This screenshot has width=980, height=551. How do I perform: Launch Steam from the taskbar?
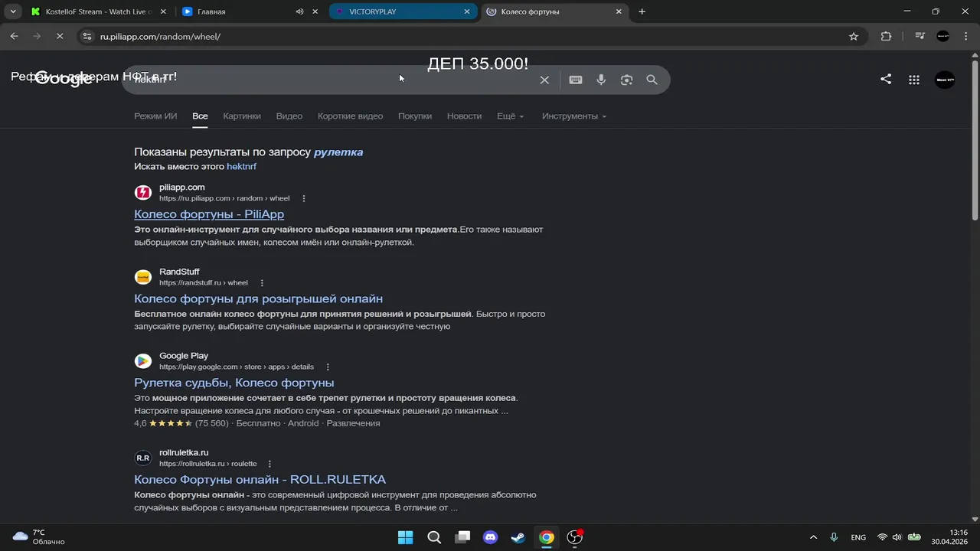click(518, 537)
